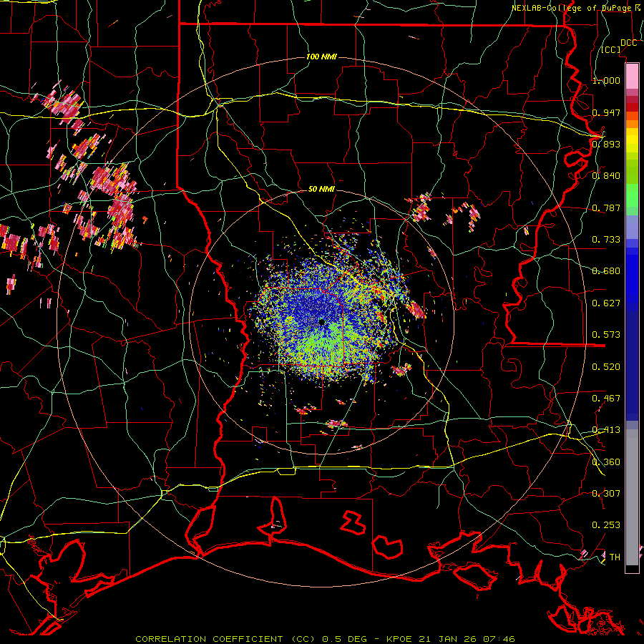Click the bright green swatch in the color bar
Screen dimensions: 644x644
632,195
